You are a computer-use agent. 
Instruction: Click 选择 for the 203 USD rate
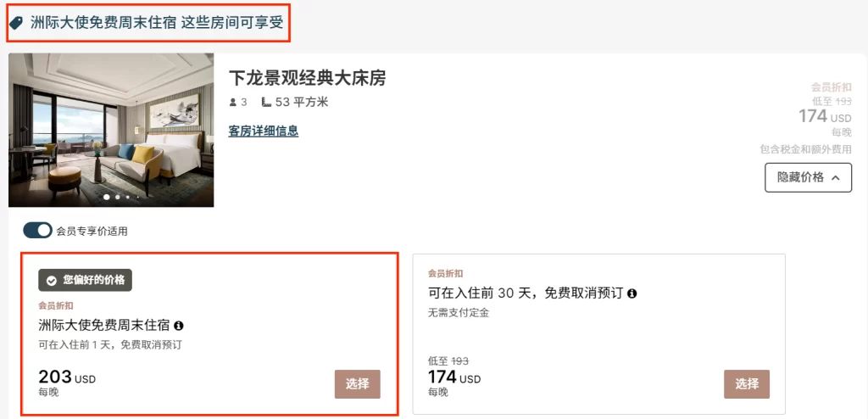point(357,384)
